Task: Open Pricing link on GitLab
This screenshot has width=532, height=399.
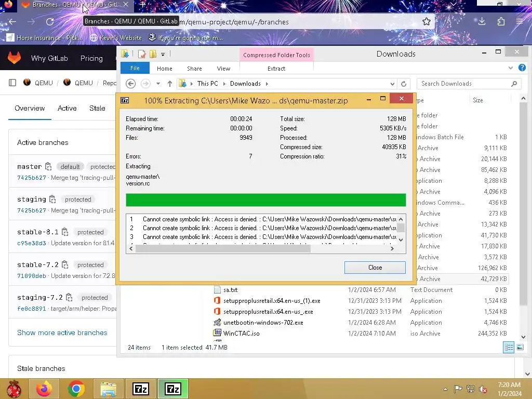Action: pyautogui.click(x=91, y=58)
